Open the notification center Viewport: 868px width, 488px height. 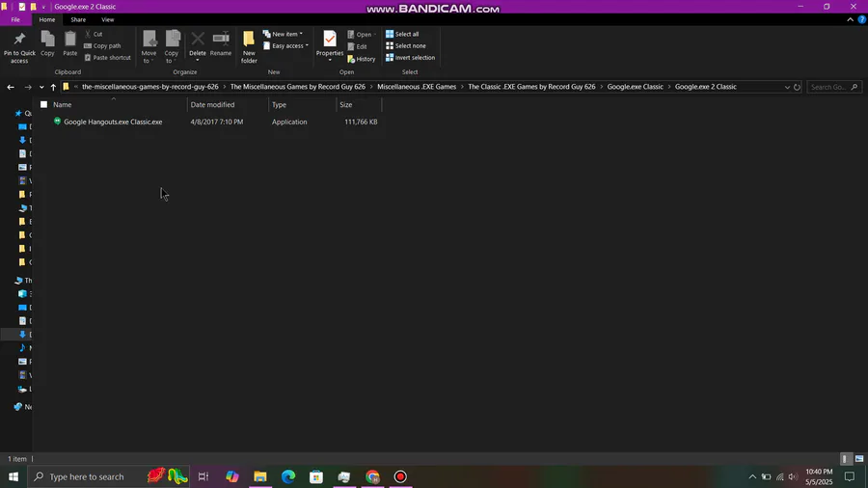(850, 476)
